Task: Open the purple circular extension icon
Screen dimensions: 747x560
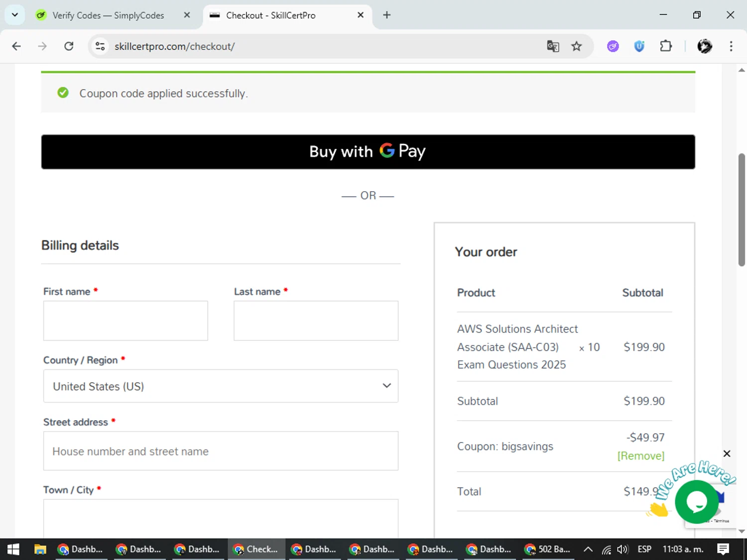Action: click(613, 46)
